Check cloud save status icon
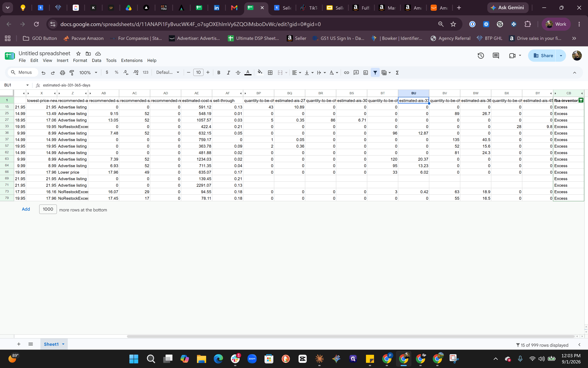588x368 pixels. [x=98, y=53]
